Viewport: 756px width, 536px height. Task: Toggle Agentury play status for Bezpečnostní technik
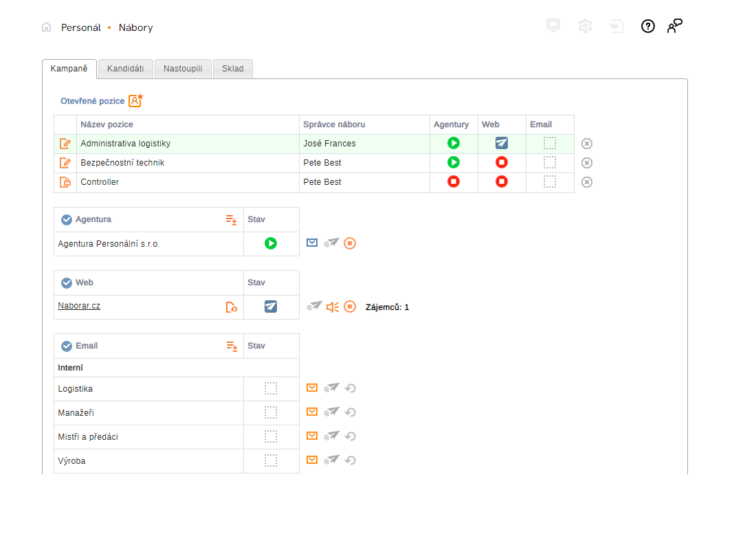pos(454,163)
